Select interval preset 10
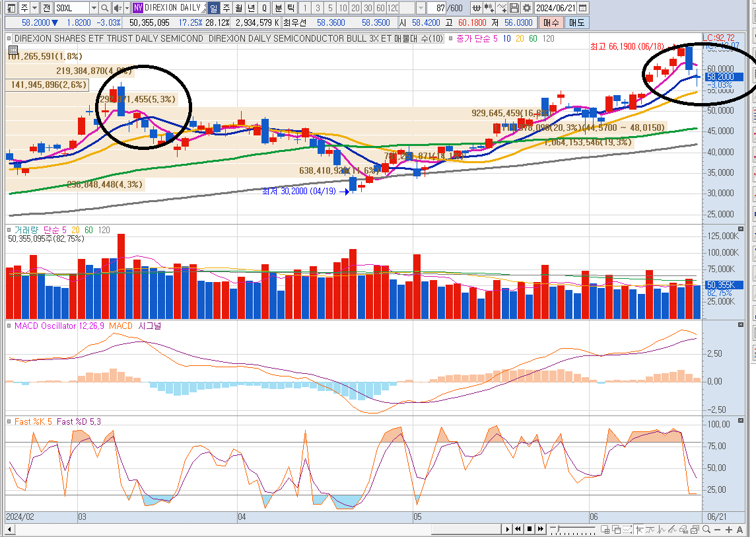This screenshot has width=756, height=537. tap(343, 8)
